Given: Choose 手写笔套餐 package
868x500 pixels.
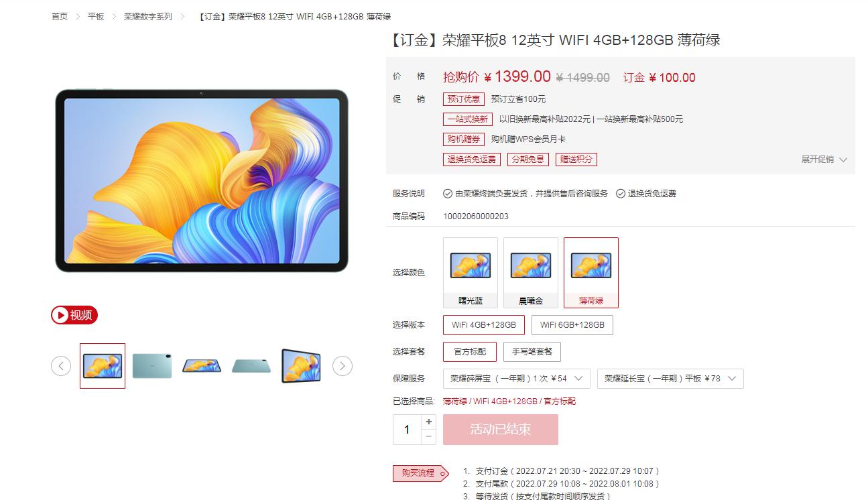Looking at the screenshot, I should pyautogui.click(x=532, y=352).
